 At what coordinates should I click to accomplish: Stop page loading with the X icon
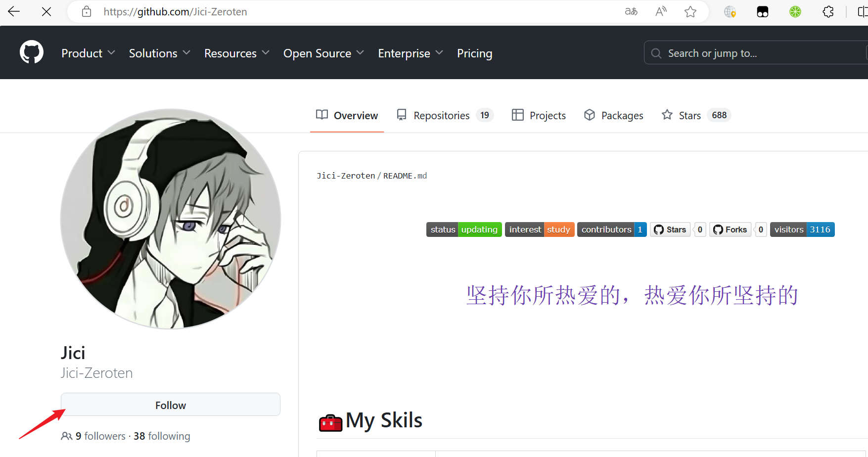[46, 11]
